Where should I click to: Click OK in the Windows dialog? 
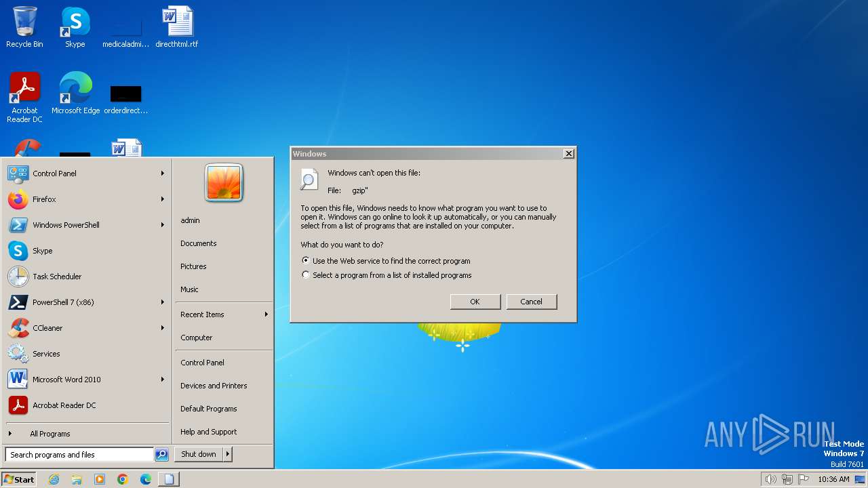tap(475, 302)
